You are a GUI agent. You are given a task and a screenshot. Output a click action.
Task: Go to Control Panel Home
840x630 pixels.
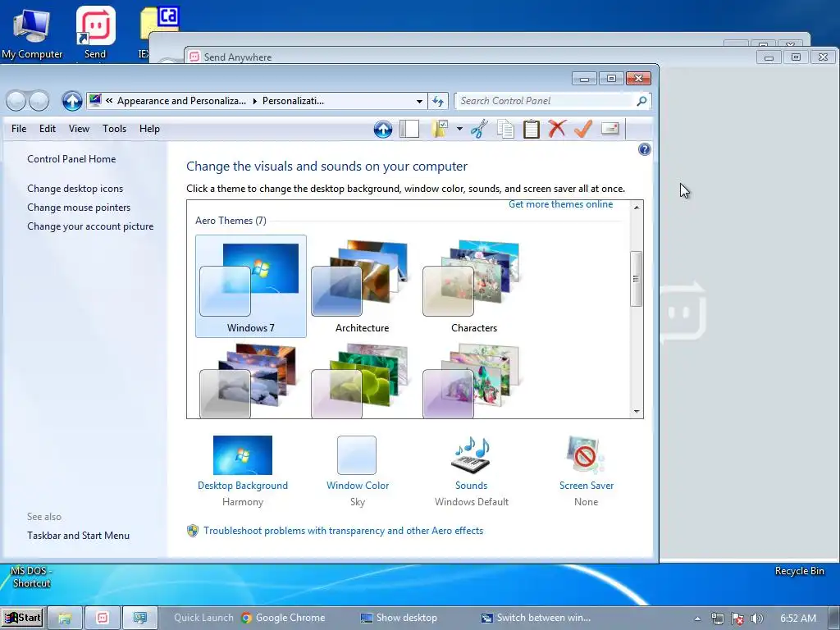click(x=71, y=159)
